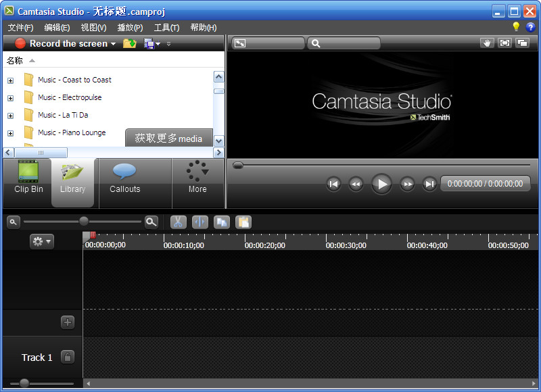Open the 帮助(H) menu
Screen dimensions: 541x392
(x=204, y=28)
